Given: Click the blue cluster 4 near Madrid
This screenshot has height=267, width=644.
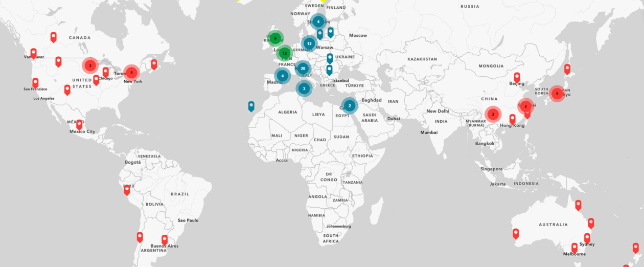Looking at the screenshot, I should point(282,76).
